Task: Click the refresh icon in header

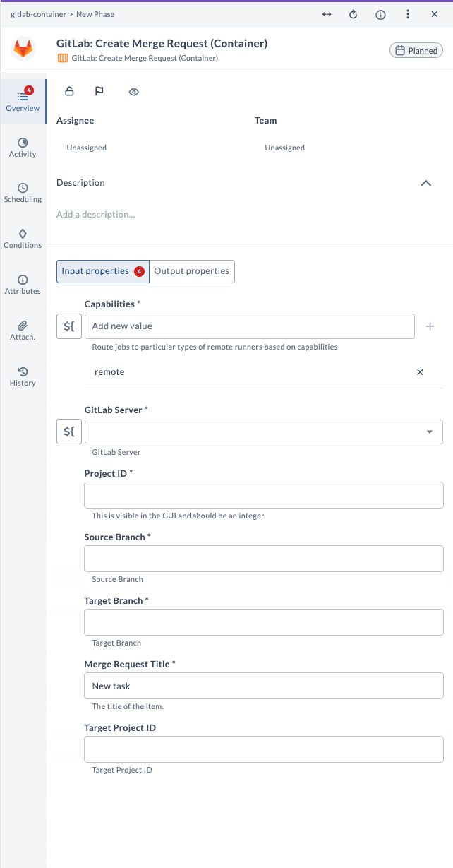Action: point(354,14)
